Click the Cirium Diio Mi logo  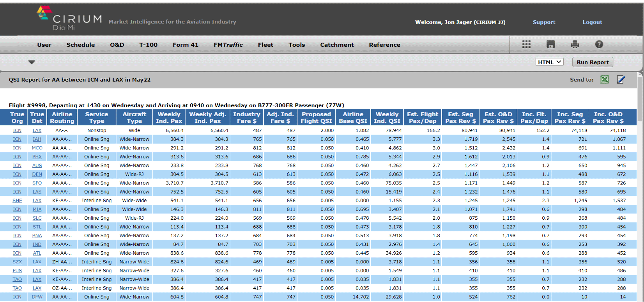(69, 18)
